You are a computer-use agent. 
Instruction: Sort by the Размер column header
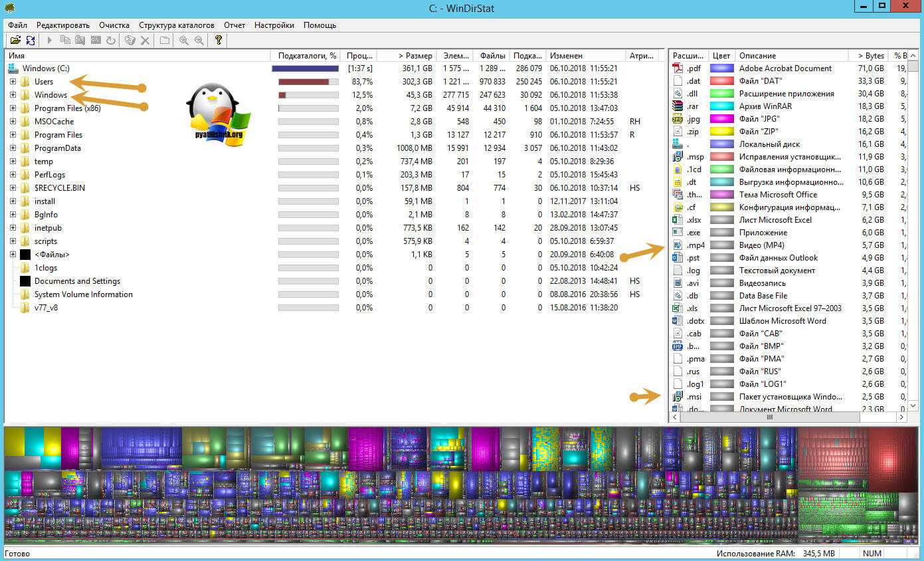[415, 56]
